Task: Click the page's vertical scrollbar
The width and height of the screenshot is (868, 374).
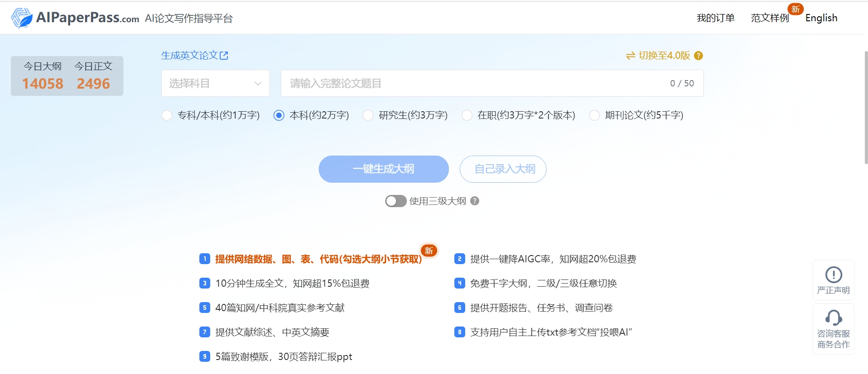Action: 865,108
